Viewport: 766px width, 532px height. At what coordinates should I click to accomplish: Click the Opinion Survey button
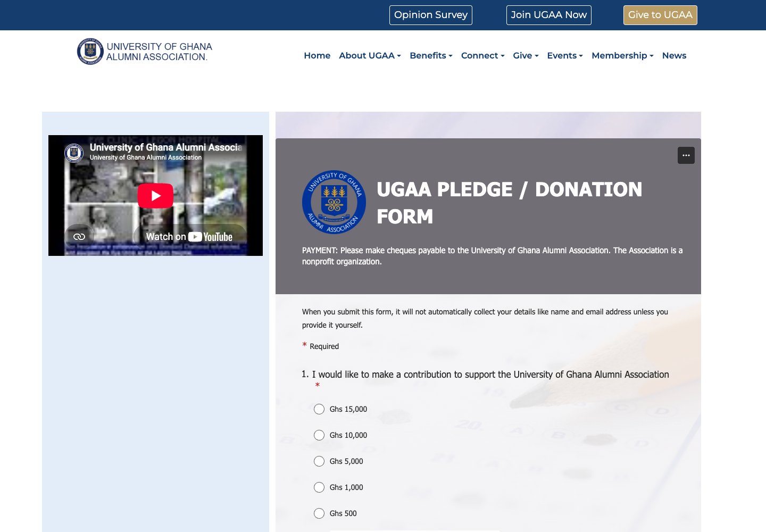click(431, 15)
